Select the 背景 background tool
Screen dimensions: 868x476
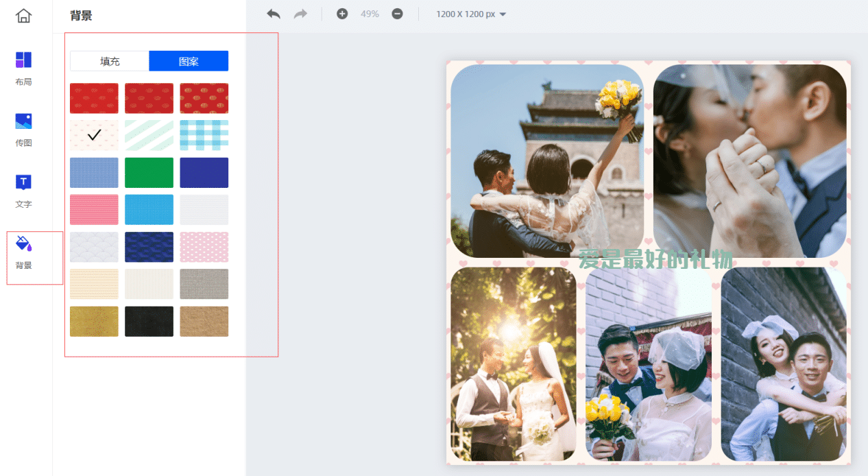click(23, 252)
